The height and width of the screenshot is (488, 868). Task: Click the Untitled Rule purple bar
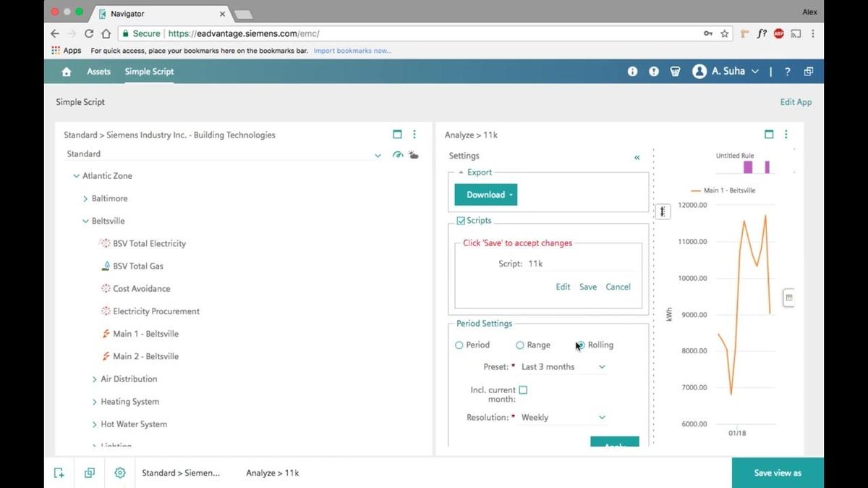pyautogui.click(x=748, y=167)
